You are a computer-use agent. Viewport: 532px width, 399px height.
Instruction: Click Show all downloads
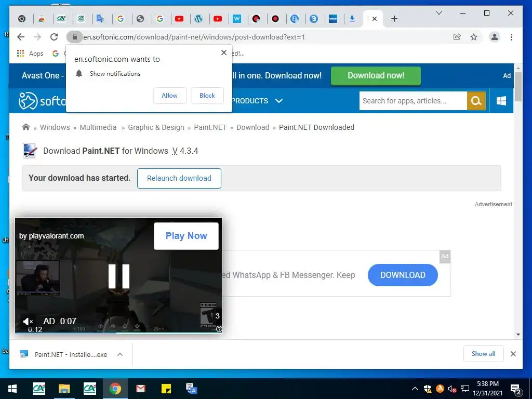coord(484,354)
